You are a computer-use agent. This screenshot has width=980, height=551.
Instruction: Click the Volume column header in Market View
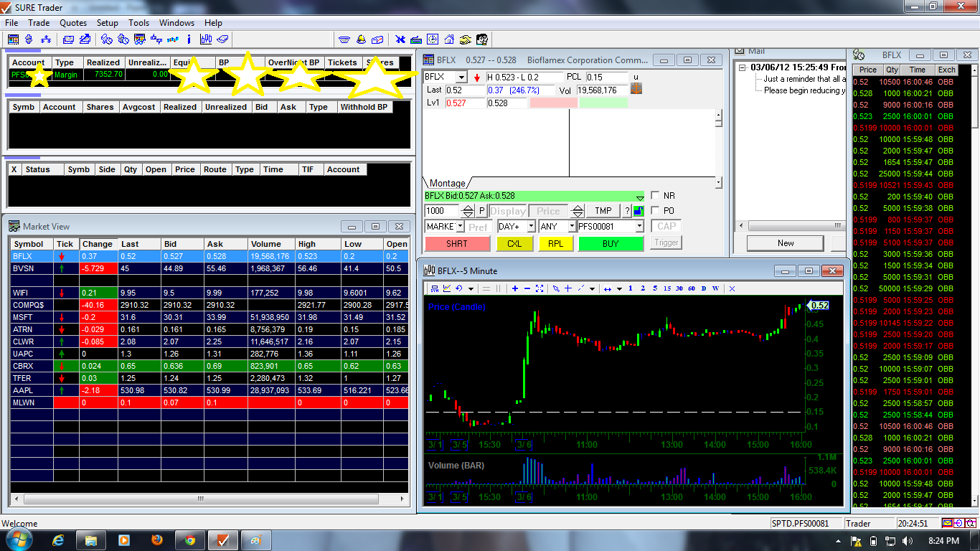click(x=271, y=244)
